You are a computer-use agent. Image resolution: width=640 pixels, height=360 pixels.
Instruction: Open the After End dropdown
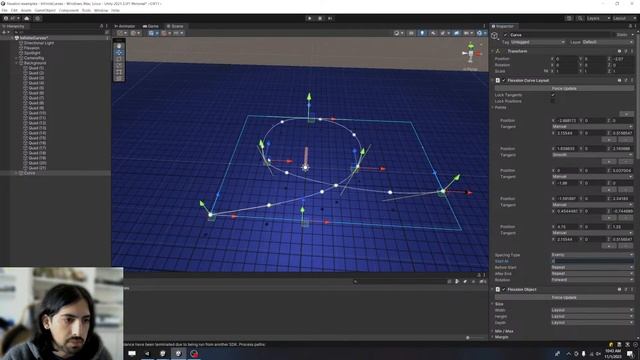coord(592,273)
